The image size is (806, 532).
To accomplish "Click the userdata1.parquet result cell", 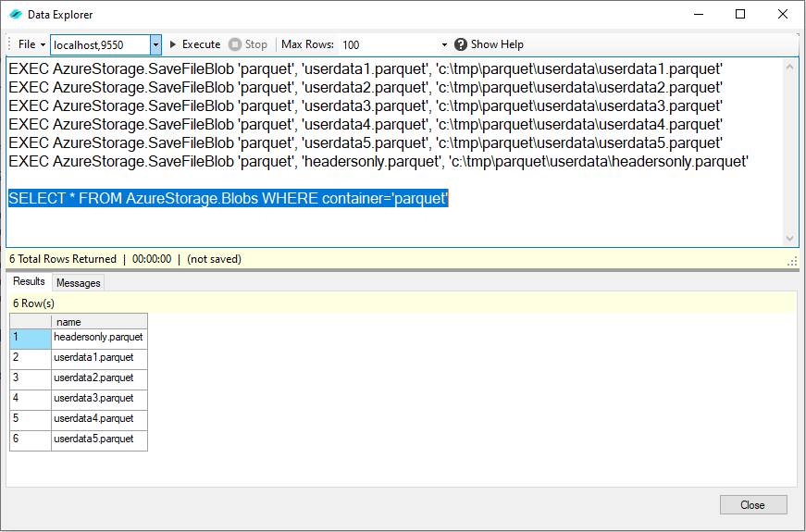I will 99,359.
